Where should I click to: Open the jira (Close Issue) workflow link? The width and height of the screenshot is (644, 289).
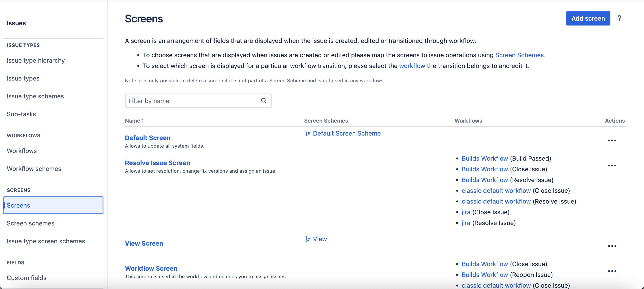click(466, 212)
